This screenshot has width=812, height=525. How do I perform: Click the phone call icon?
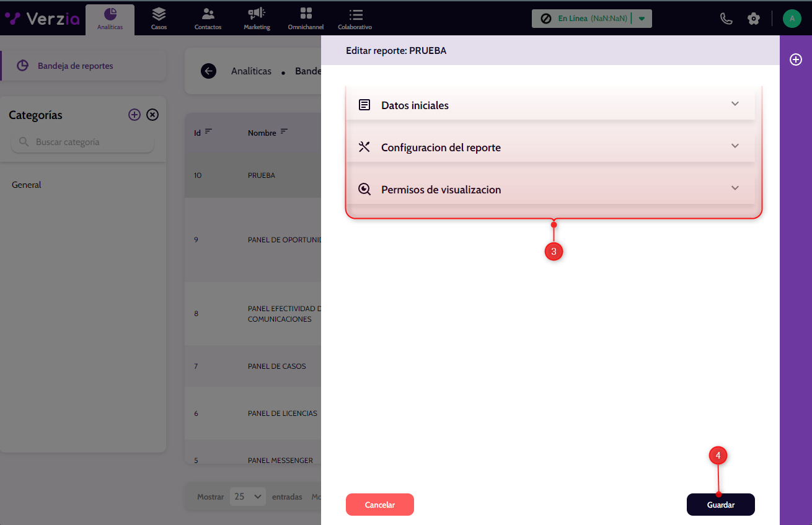[726, 19]
